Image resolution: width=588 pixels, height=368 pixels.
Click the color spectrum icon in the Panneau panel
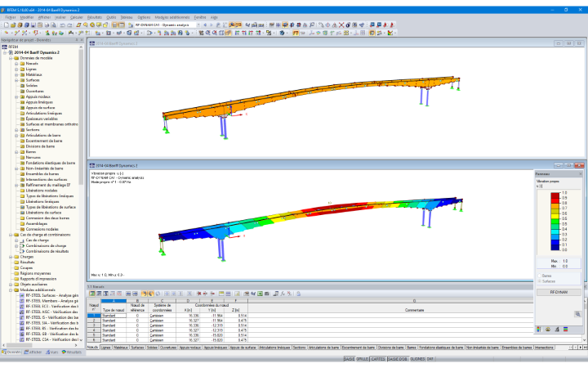tap(539, 330)
